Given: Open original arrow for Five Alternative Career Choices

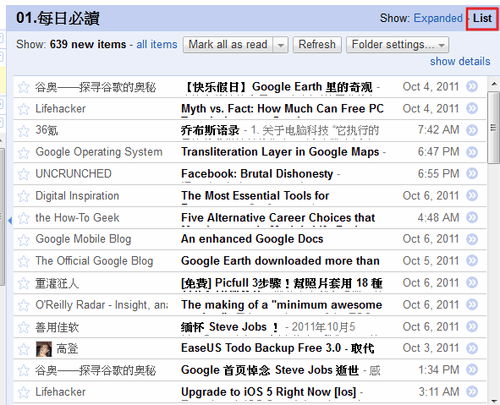Looking at the screenshot, I should pos(472,217).
